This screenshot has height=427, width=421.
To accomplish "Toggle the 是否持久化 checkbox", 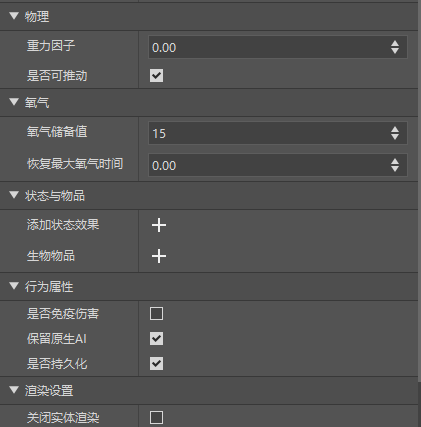I will (156, 364).
